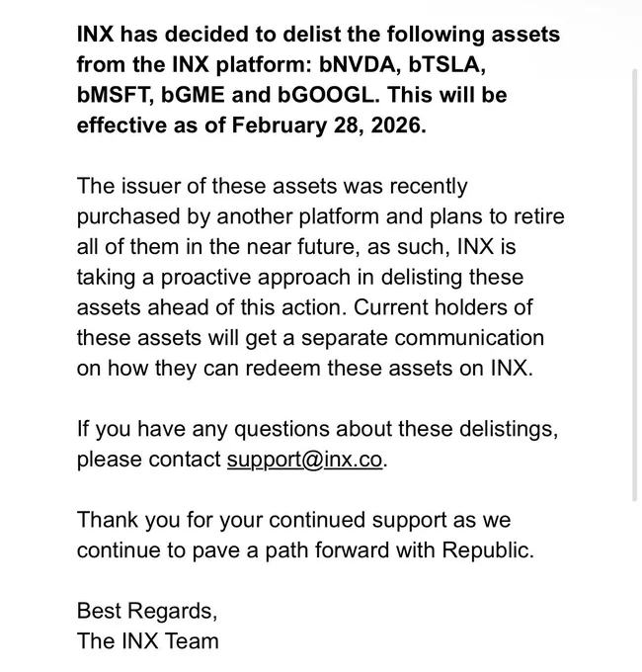The height and width of the screenshot is (672, 642).
Task: Click 'separate communication' phrase in body text
Action: click(x=423, y=339)
